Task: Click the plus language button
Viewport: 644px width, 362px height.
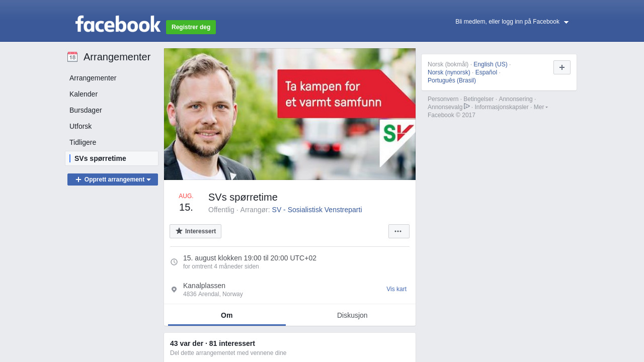Action: click(x=562, y=67)
